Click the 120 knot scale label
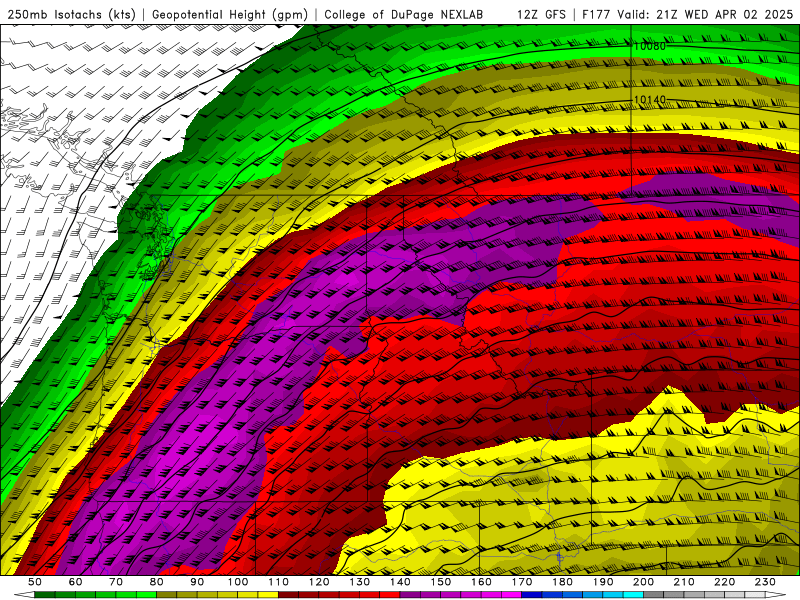The width and height of the screenshot is (800, 600). pos(319,582)
